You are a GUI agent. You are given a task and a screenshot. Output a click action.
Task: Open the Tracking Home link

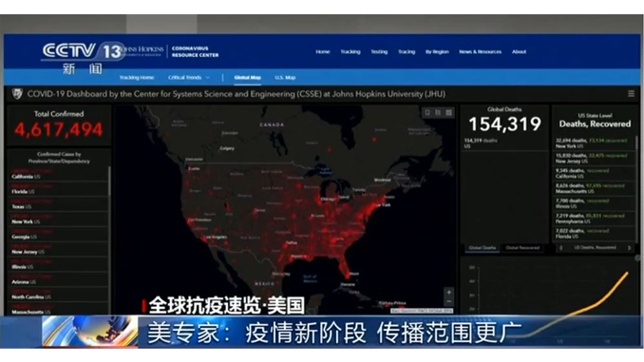[137, 78]
